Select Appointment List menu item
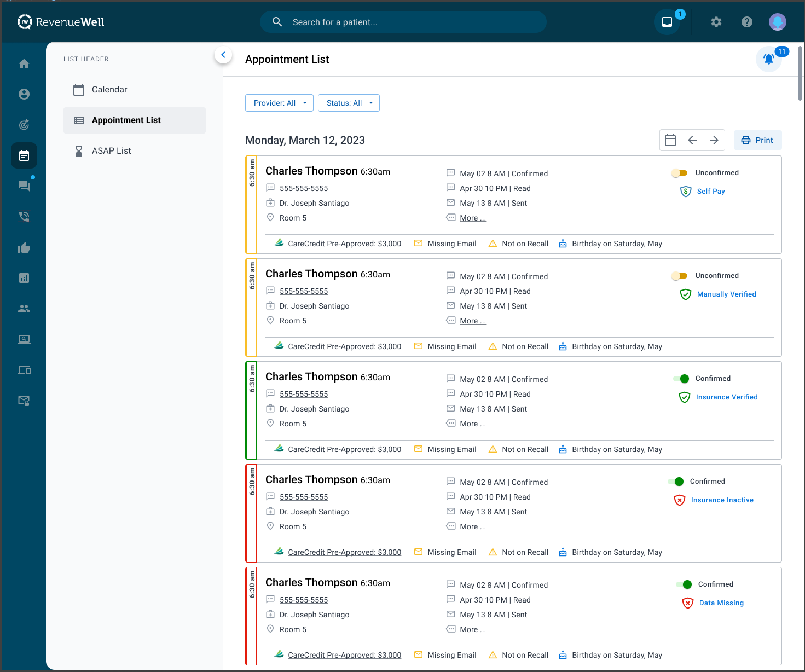Image resolution: width=805 pixels, height=672 pixels. pyautogui.click(x=135, y=120)
